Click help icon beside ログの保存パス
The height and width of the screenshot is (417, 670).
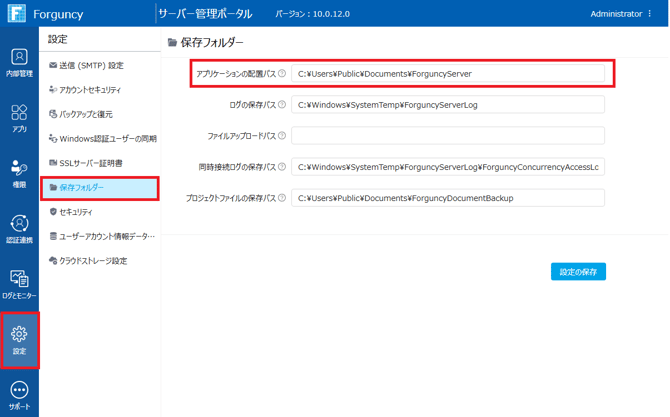(x=282, y=104)
